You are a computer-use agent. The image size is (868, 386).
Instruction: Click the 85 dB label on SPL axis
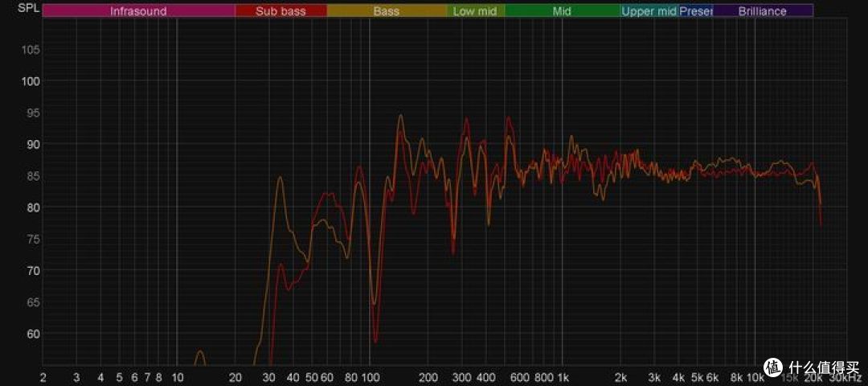coord(33,176)
